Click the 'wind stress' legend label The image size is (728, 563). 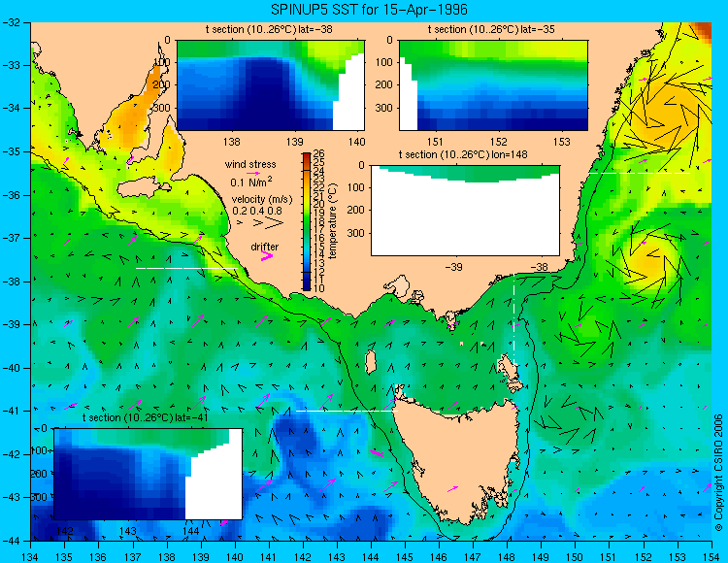coord(250,164)
